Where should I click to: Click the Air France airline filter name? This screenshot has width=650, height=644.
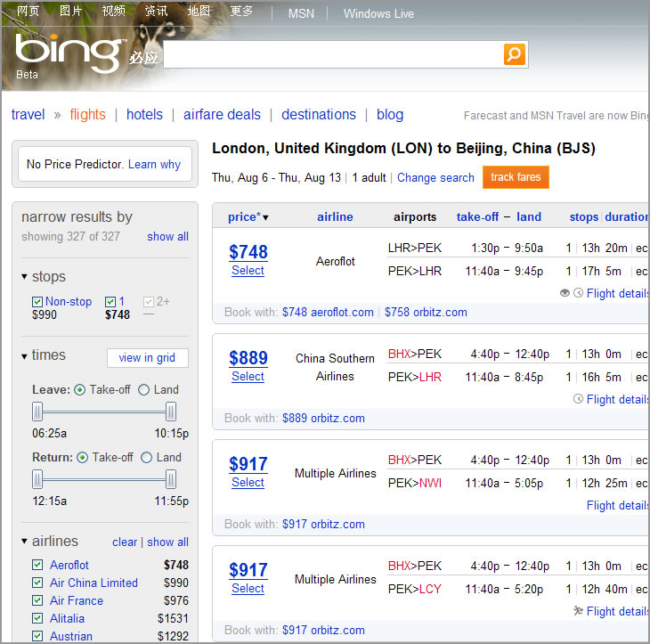tap(77, 600)
